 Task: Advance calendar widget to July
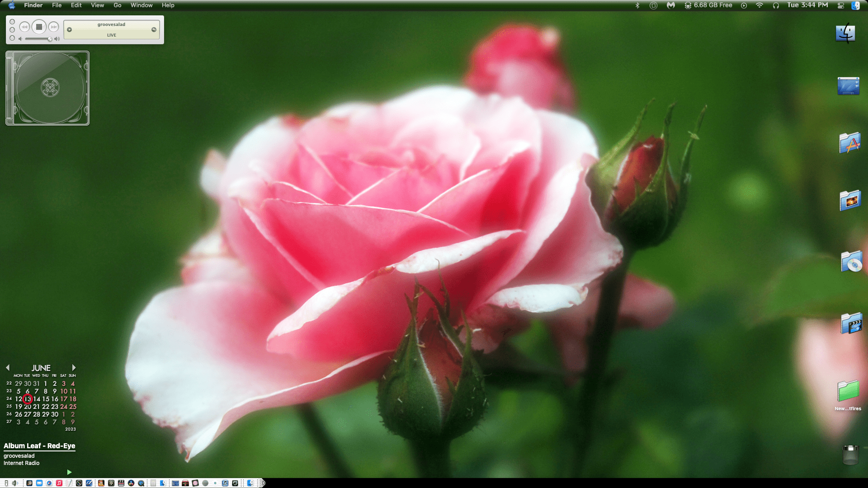pyautogui.click(x=73, y=368)
